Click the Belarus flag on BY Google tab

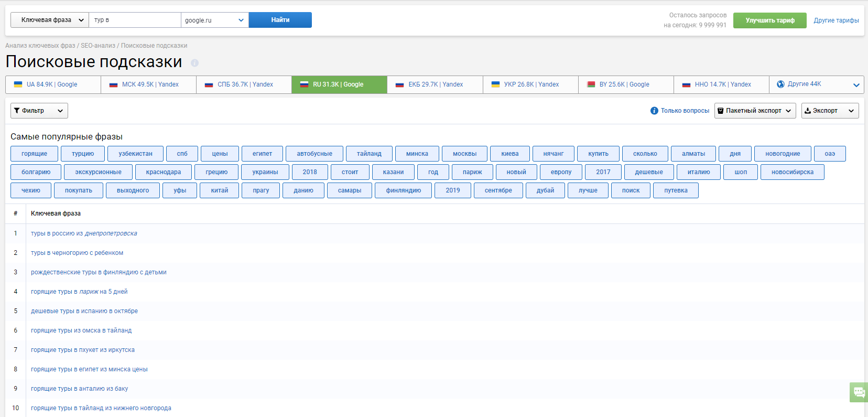(x=591, y=84)
